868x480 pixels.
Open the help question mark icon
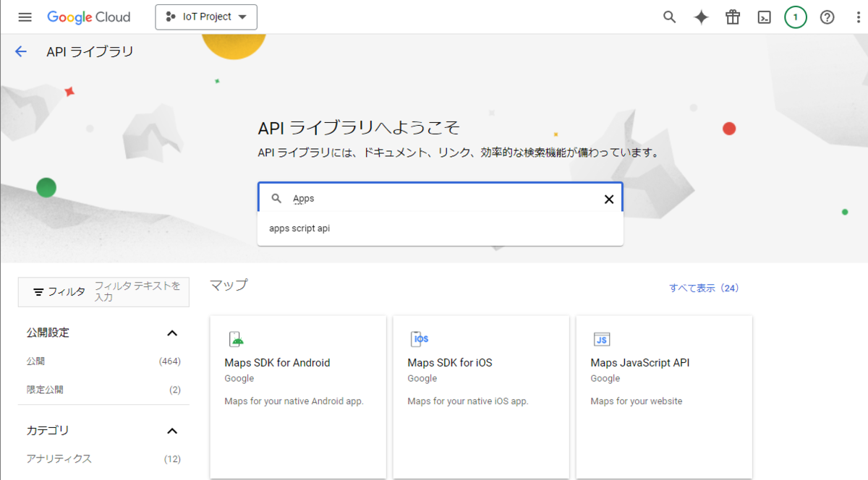click(x=827, y=17)
